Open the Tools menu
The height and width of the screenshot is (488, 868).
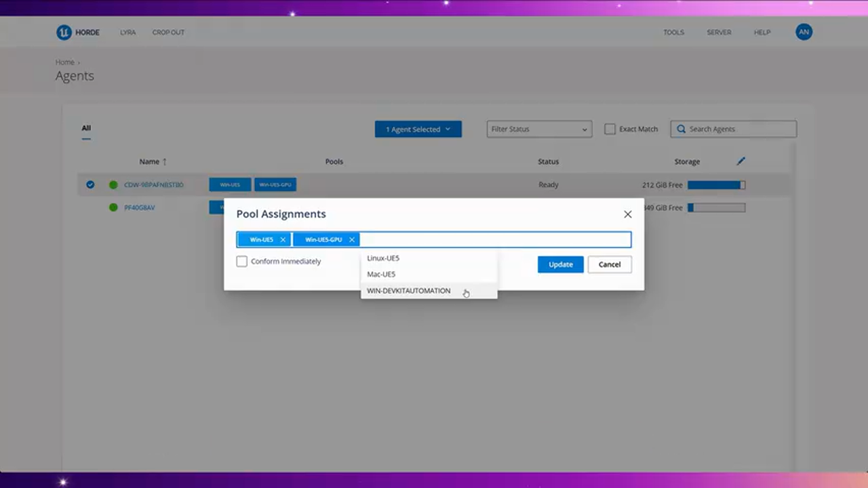(673, 33)
